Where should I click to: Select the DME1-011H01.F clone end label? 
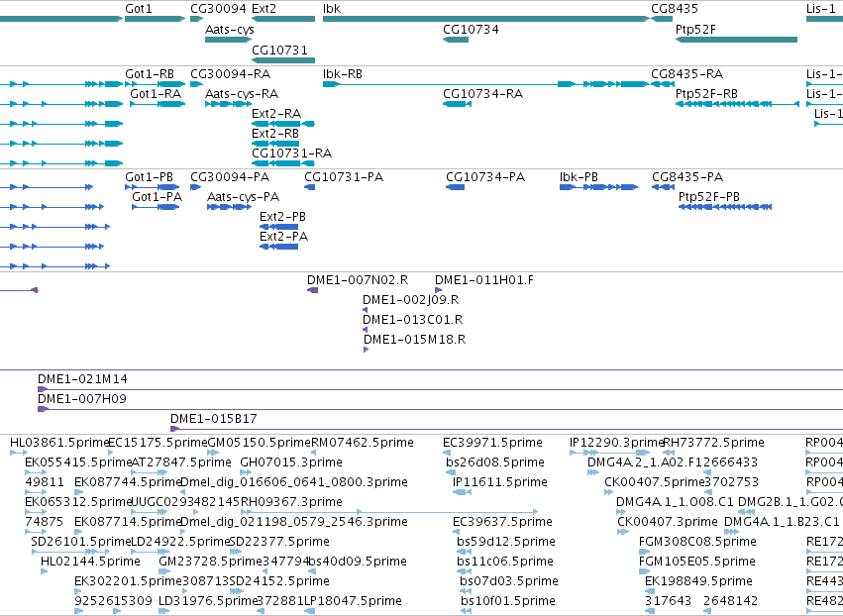pos(484,280)
